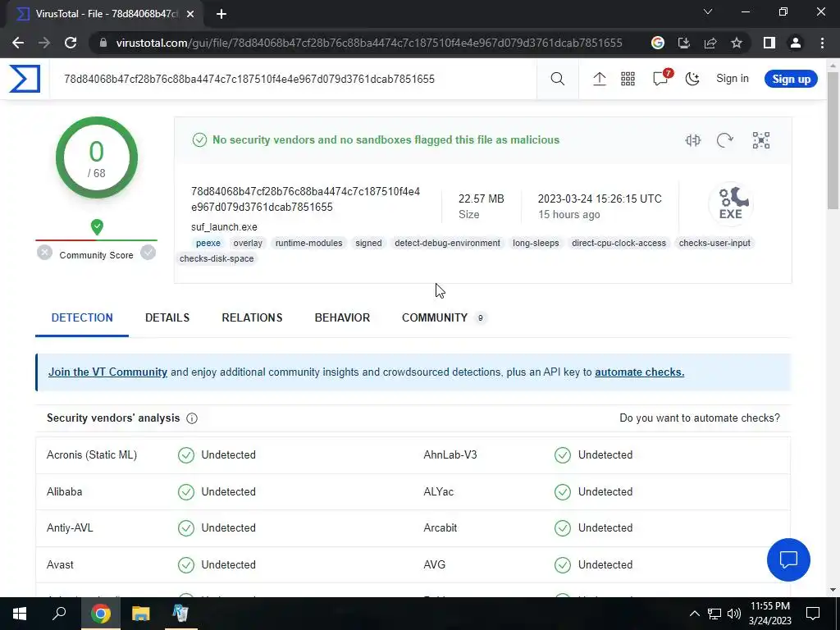Switch to the BEHAVIOR tab
Screen dimensions: 840x630
pos(342,317)
